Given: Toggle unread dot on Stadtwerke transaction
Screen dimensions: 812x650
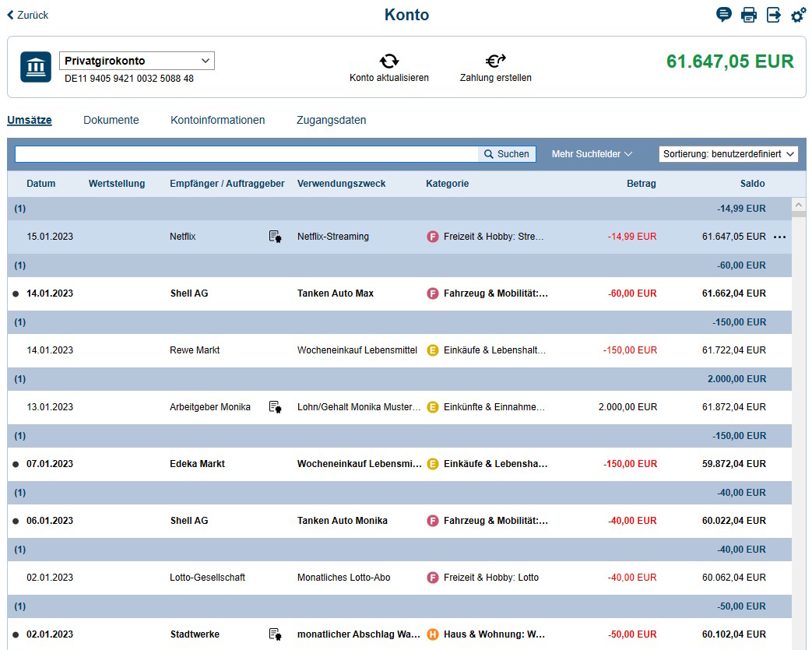Looking at the screenshot, I should click(x=16, y=634).
